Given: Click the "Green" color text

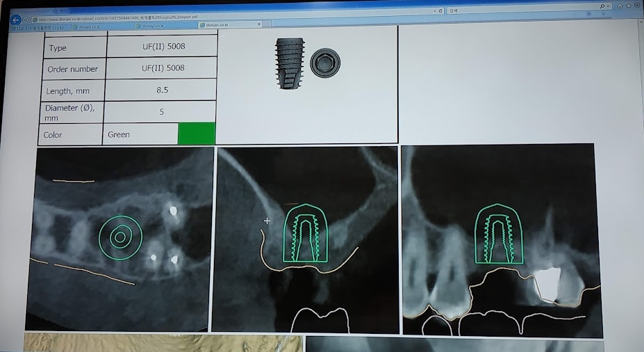Looking at the screenshot, I should (x=118, y=134).
